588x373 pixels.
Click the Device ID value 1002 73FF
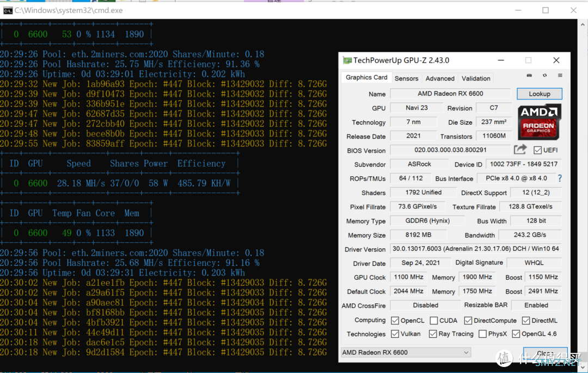pyautogui.click(x=524, y=164)
